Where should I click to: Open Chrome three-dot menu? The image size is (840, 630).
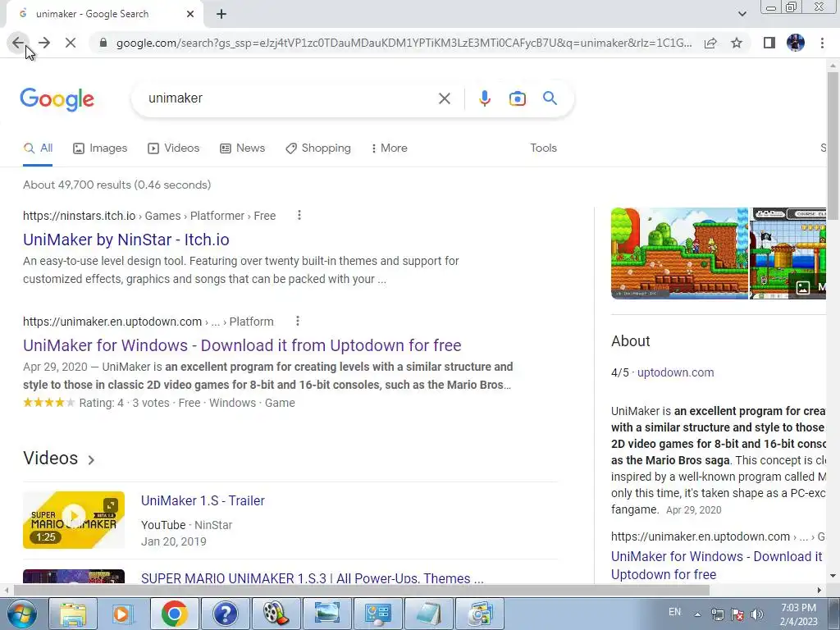pyautogui.click(x=822, y=43)
